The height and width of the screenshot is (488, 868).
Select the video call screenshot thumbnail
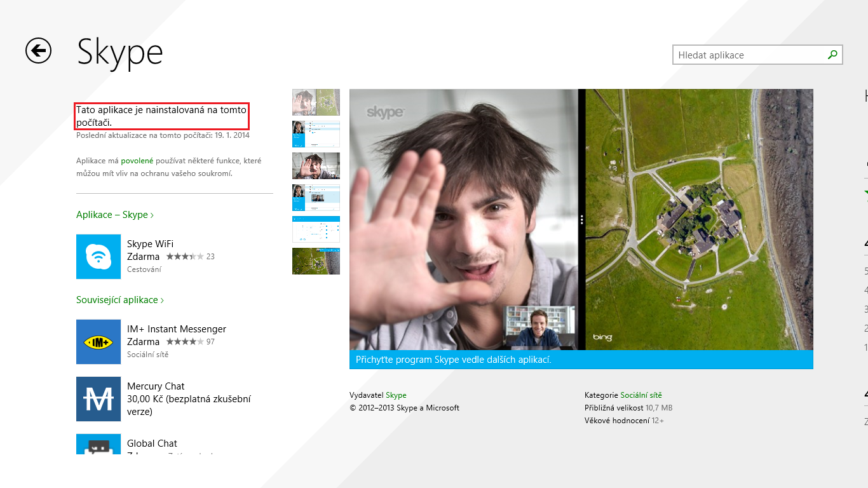(x=316, y=165)
